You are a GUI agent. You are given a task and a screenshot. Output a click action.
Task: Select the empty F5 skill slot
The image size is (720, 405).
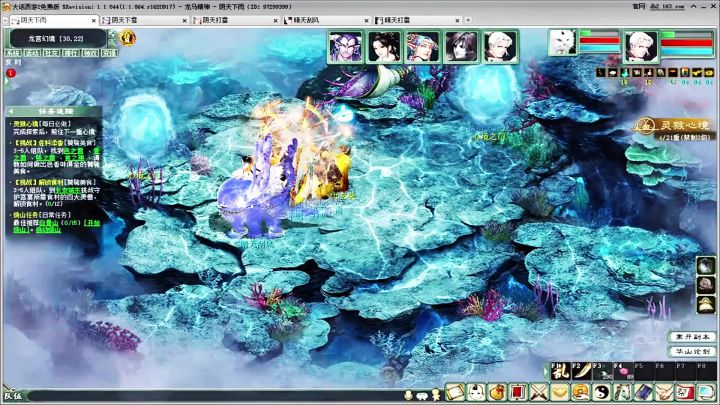point(644,371)
